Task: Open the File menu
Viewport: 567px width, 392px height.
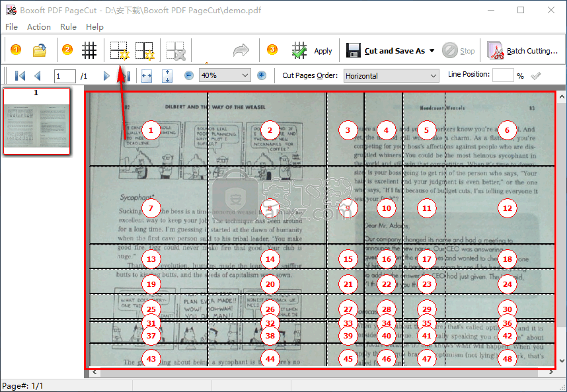Action: [12, 26]
